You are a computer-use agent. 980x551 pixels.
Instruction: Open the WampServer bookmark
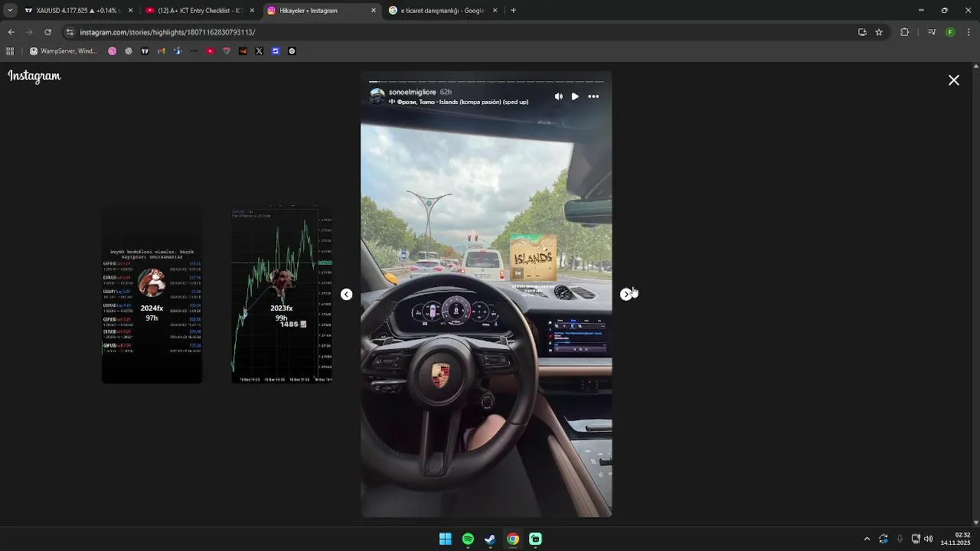pos(63,51)
